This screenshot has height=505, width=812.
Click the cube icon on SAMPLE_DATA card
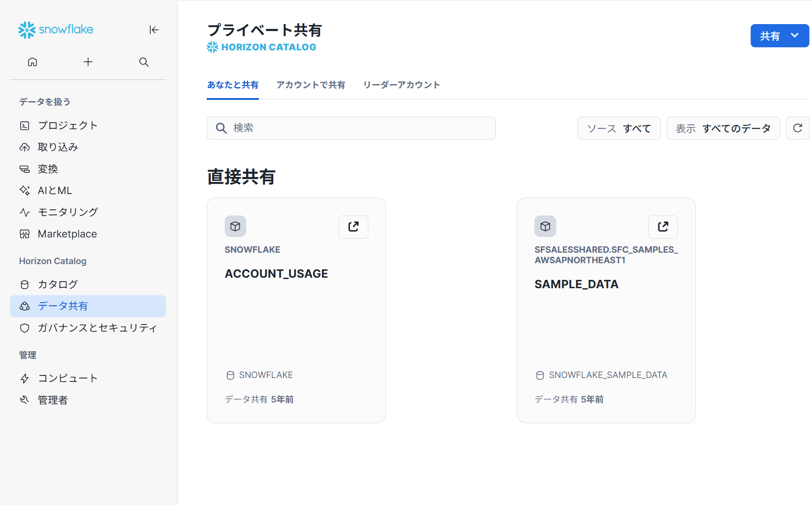point(545,226)
